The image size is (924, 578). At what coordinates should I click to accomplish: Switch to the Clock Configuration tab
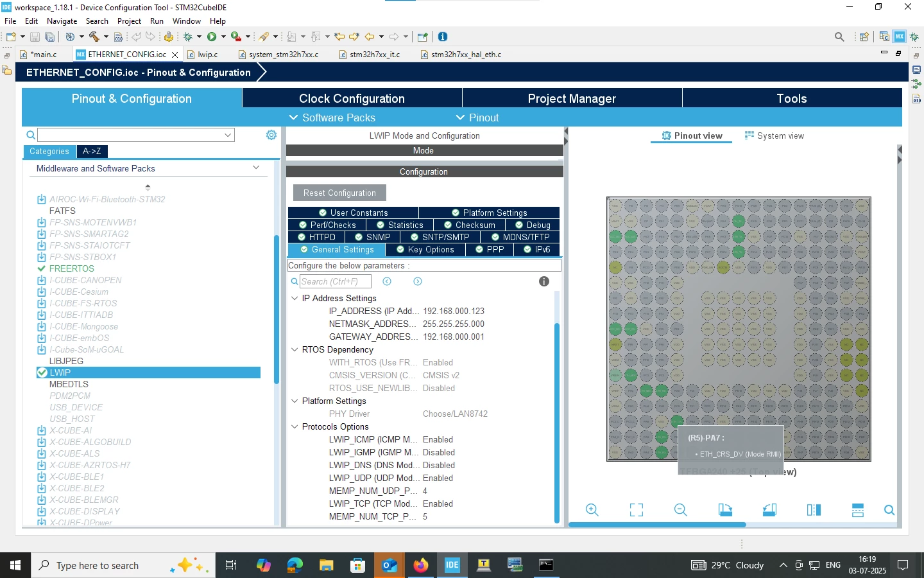[x=352, y=98]
